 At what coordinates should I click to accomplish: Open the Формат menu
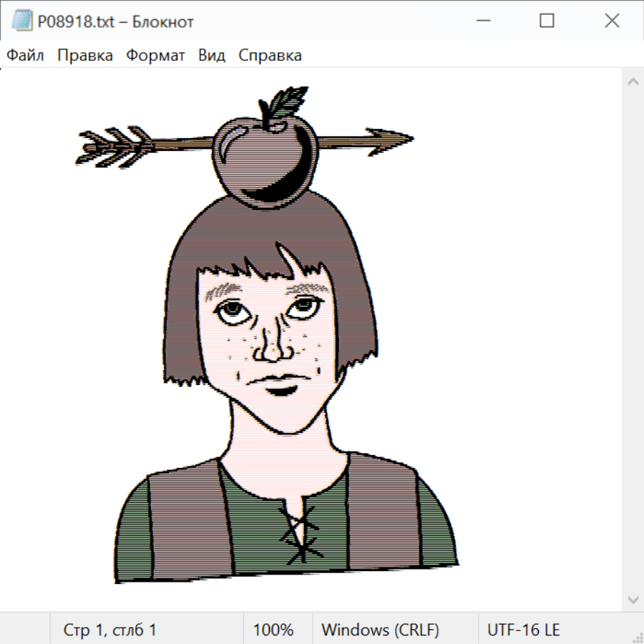coord(155,56)
